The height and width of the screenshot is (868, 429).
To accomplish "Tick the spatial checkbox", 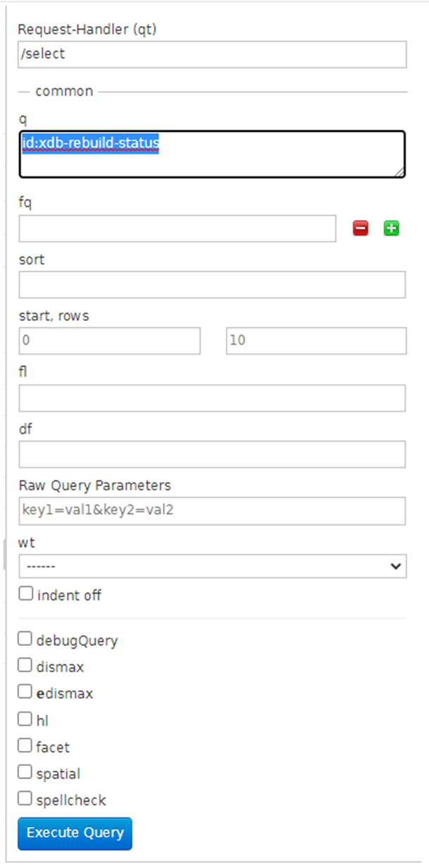I will click(x=25, y=772).
